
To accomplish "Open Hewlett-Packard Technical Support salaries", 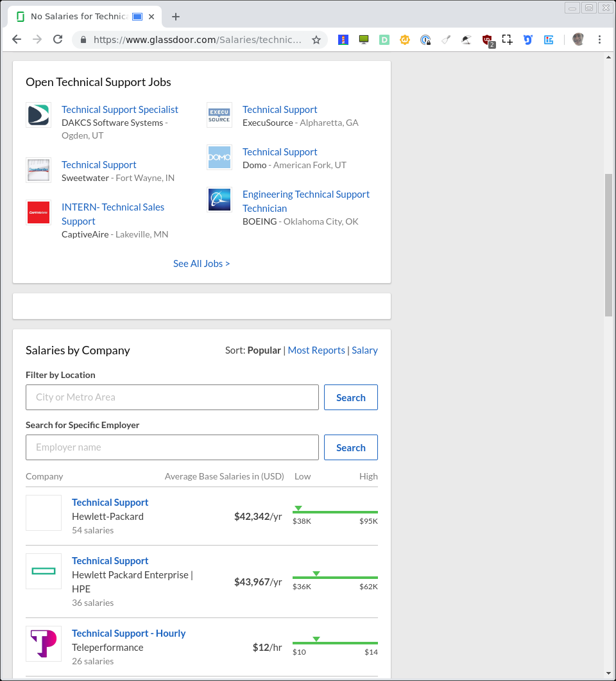I will [110, 503].
